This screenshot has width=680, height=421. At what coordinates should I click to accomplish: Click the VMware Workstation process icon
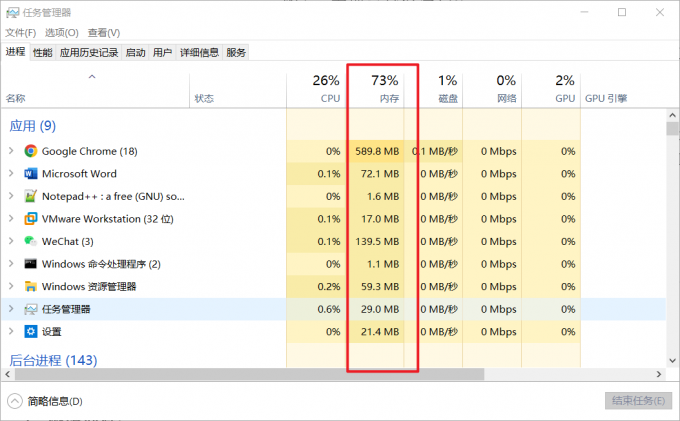tap(31, 219)
